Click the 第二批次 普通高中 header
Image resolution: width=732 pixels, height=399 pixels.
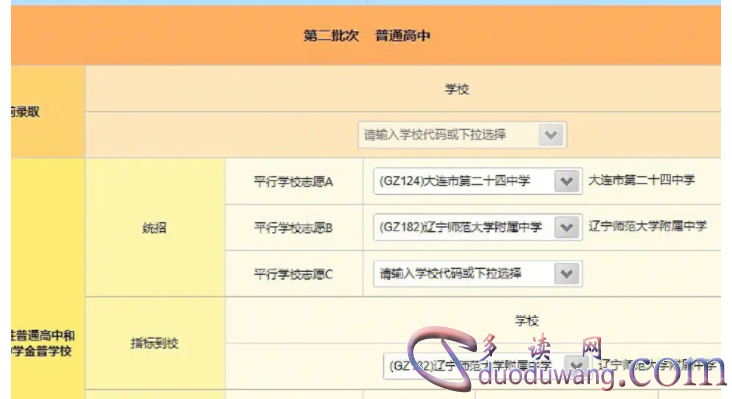(366, 35)
